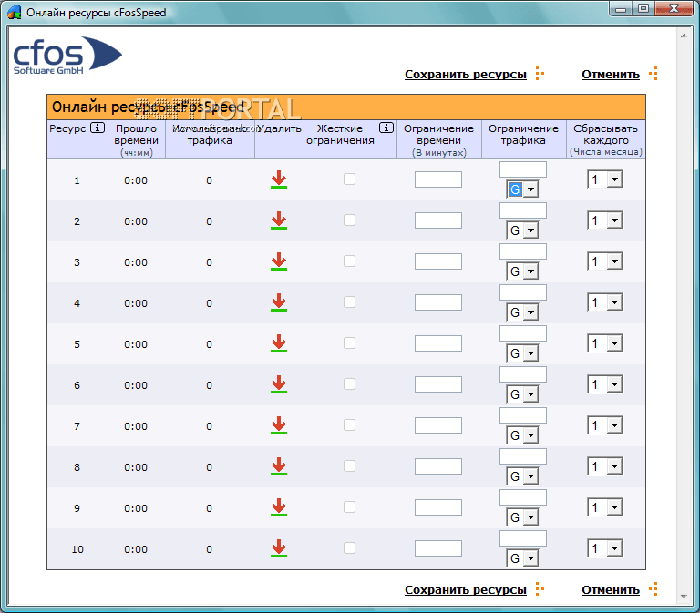This screenshot has width=700, height=613.
Task: Open traffic unit G dropdown for resource 3
Action: point(522,271)
